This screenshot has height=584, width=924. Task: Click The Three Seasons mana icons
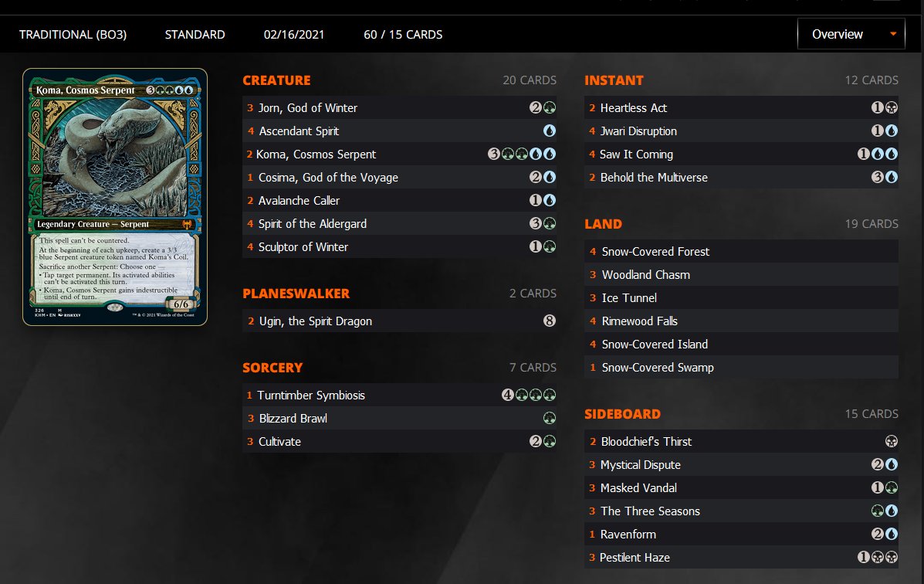coord(885,511)
